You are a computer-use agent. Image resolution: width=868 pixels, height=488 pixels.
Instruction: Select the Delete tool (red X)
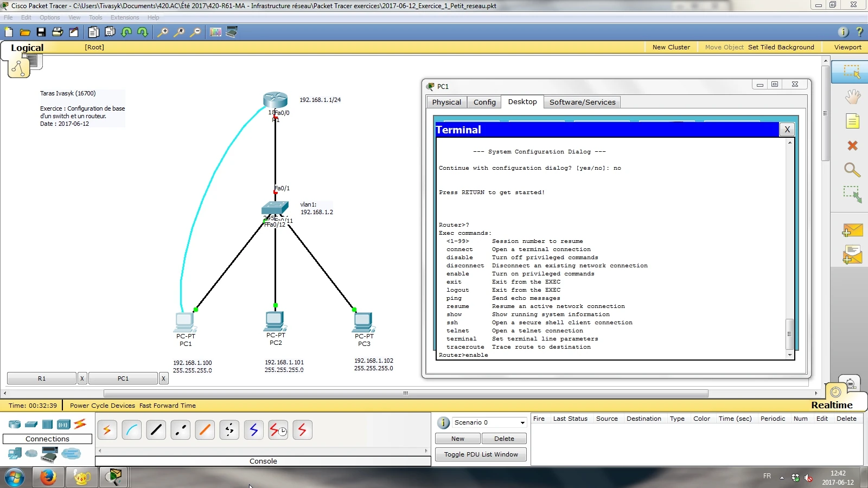click(852, 145)
